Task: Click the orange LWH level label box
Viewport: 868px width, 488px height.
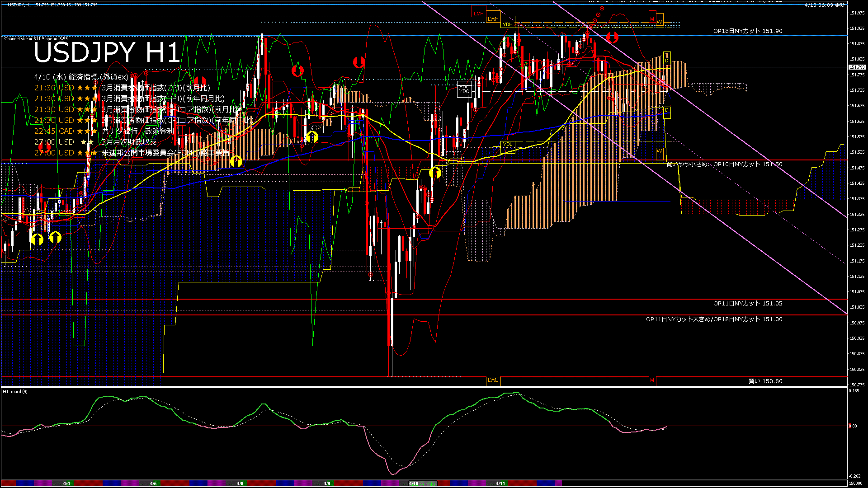Action: click(x=493, y=19)
